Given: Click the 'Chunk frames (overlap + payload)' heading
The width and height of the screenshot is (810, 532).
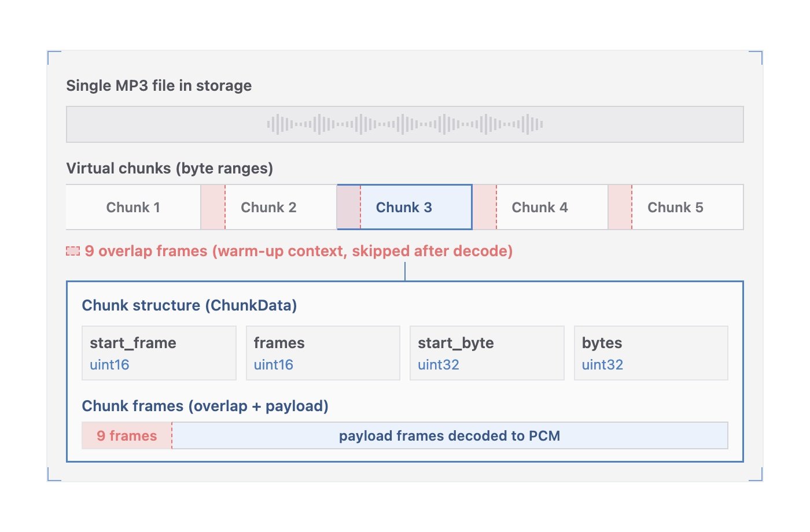Looking at the screenshot, I should pyautogui.click(x=205, y=406).
